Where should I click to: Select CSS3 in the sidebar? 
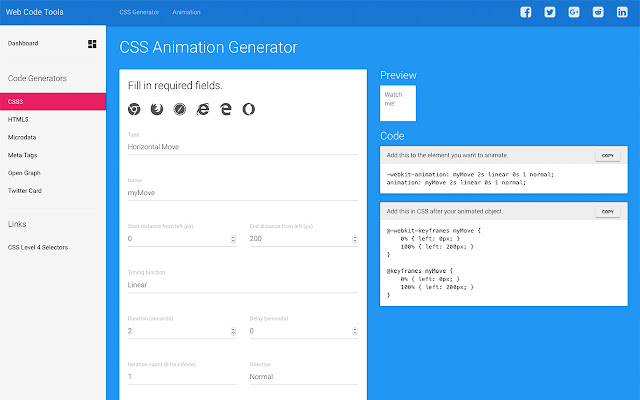coord(53,102)
